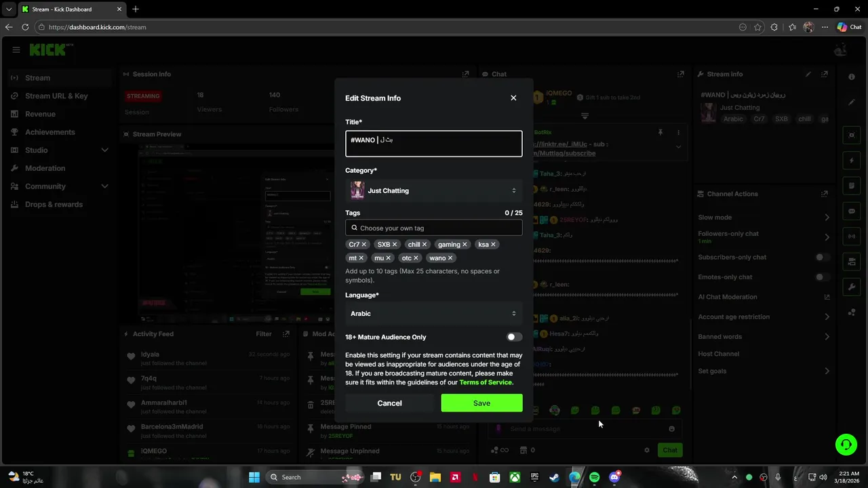The width and height of the screenshot is (868, 488).
Task: Remove the mt tag
Action: pyautogui.click(x=361, y=258)
